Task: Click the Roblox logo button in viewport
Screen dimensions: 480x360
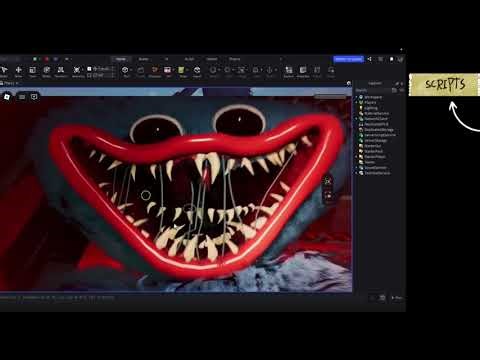Action: point(7,97)
